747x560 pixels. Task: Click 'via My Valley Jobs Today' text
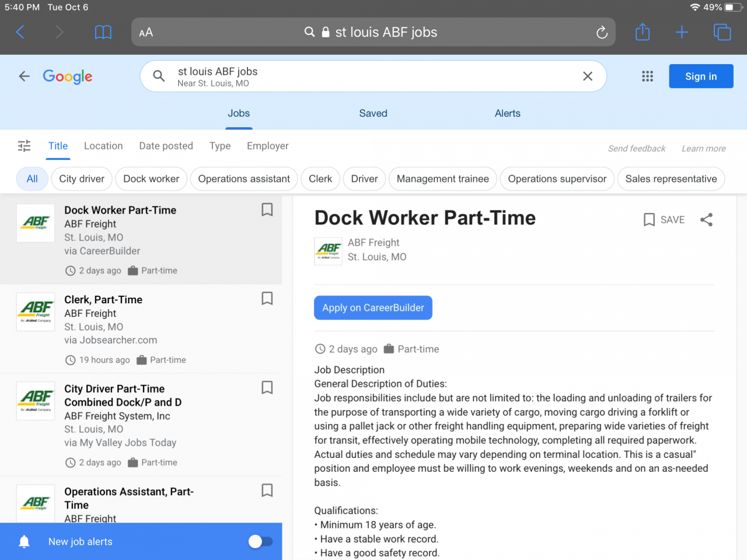point(120,443)
